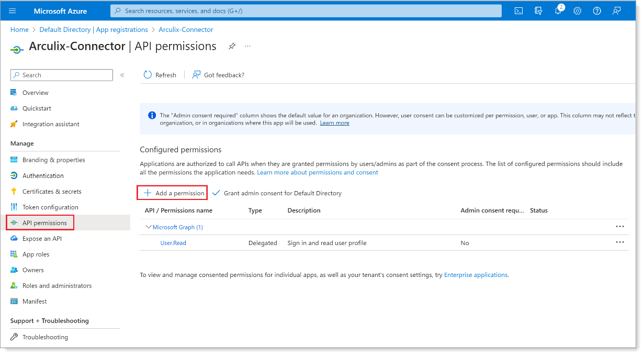Open Learn more about permissions and consent

[318, 172]
